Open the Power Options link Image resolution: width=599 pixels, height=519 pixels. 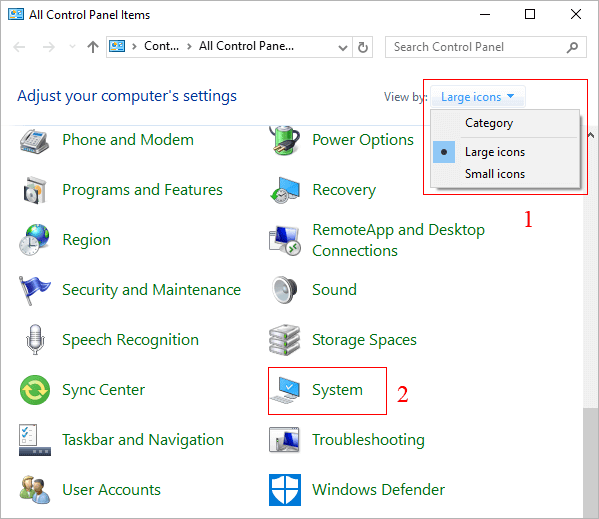363,140
